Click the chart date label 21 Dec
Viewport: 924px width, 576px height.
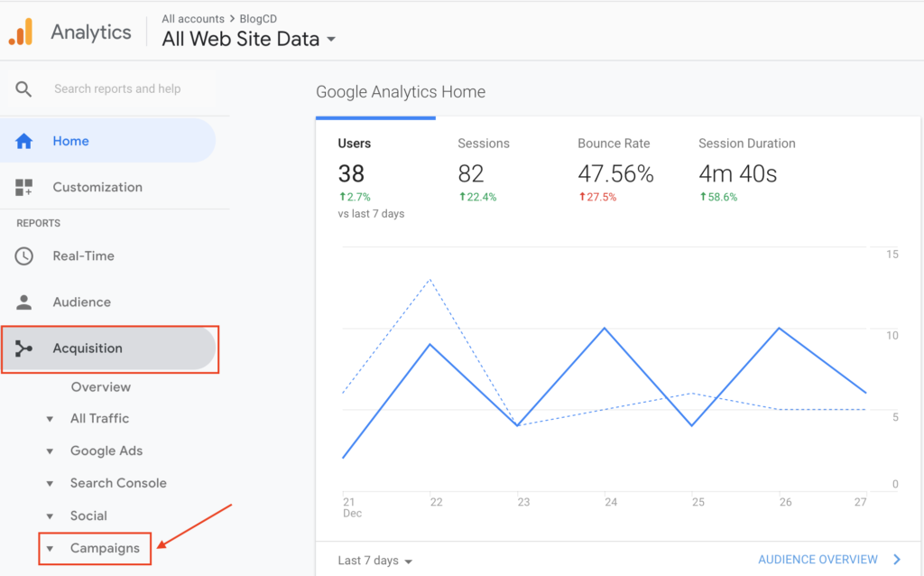pos(352,507)
